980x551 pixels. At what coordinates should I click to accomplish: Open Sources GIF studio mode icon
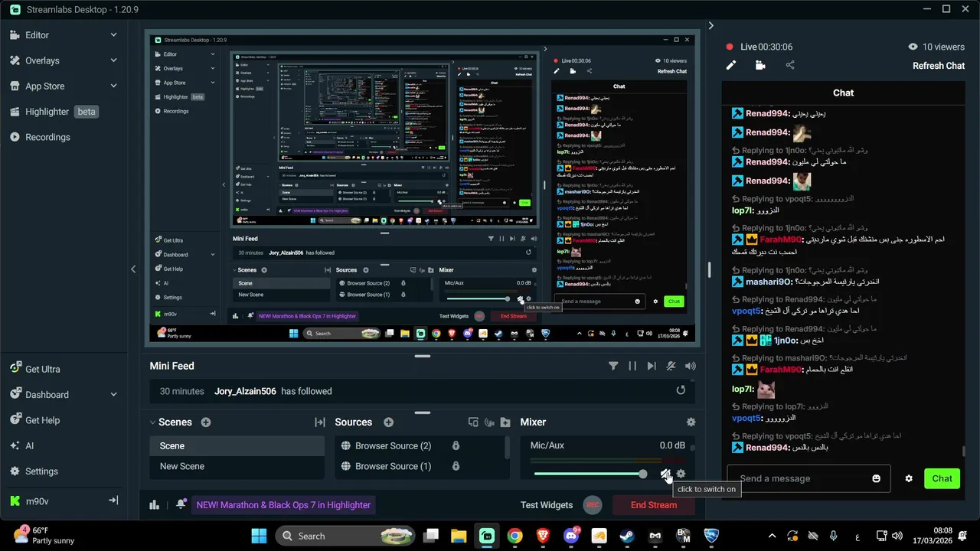[489, 422]
